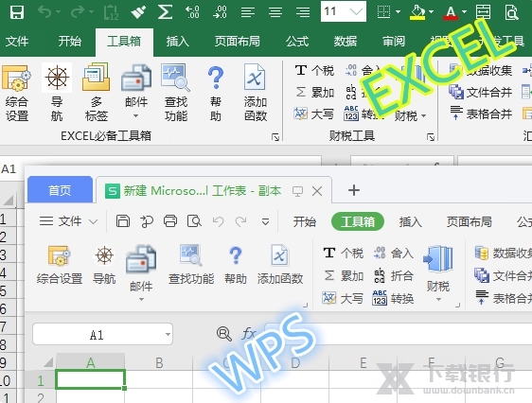Align text left in Excel toolbar
This screenshot has width=532, height=403.
pos(248,12)
